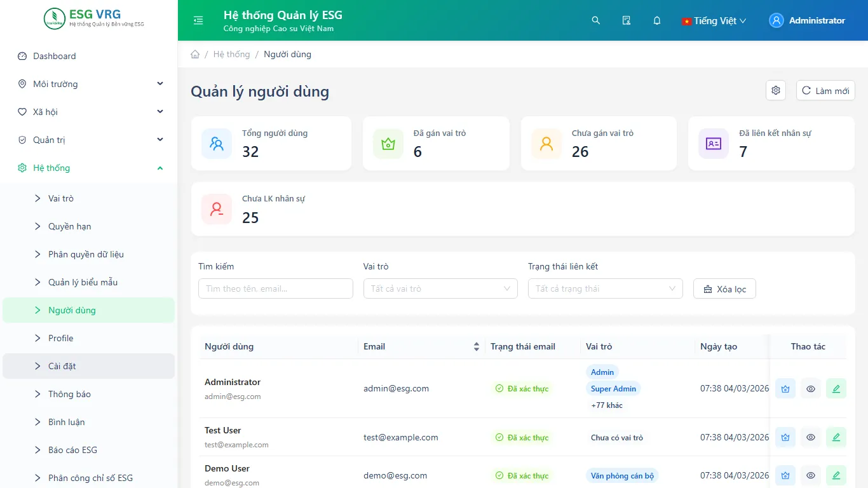
Task: Click the Đã liên kết nhân sự card icon
Action: (714, 143)
